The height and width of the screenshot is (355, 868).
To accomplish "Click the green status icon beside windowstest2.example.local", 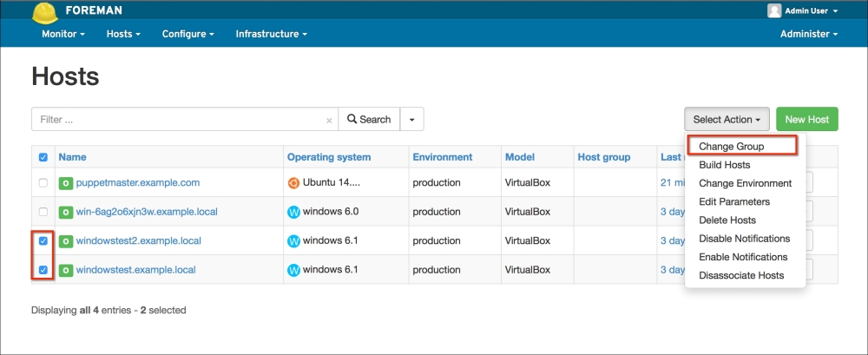I will (65, 240).
